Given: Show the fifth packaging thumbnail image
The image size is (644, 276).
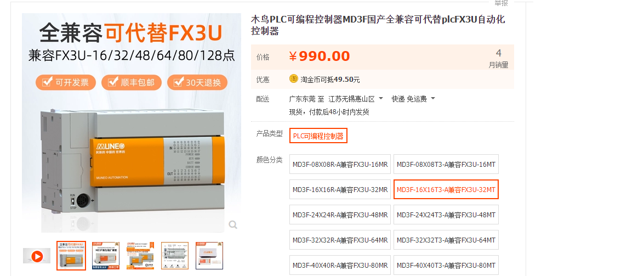Looking at the screenshot, I should coord(209,256).
